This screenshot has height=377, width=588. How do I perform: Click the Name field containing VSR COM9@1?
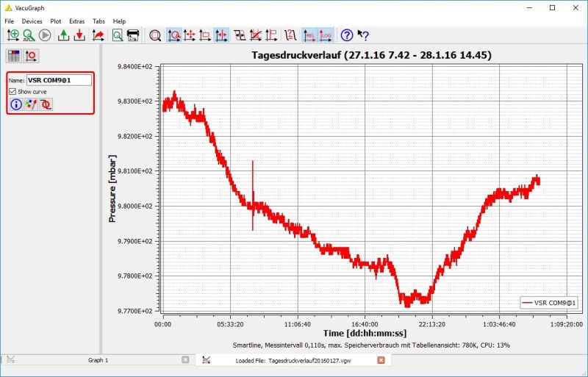coord(59,80)
